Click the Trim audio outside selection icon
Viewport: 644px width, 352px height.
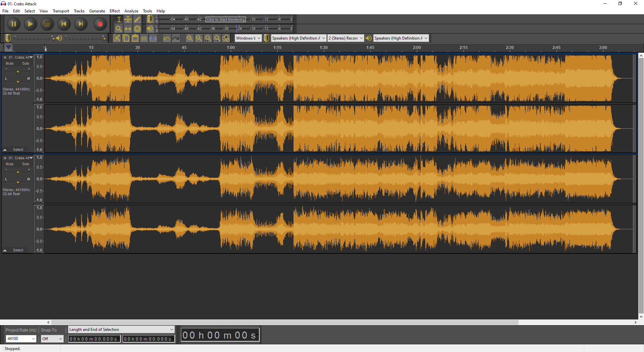(144, 38)
